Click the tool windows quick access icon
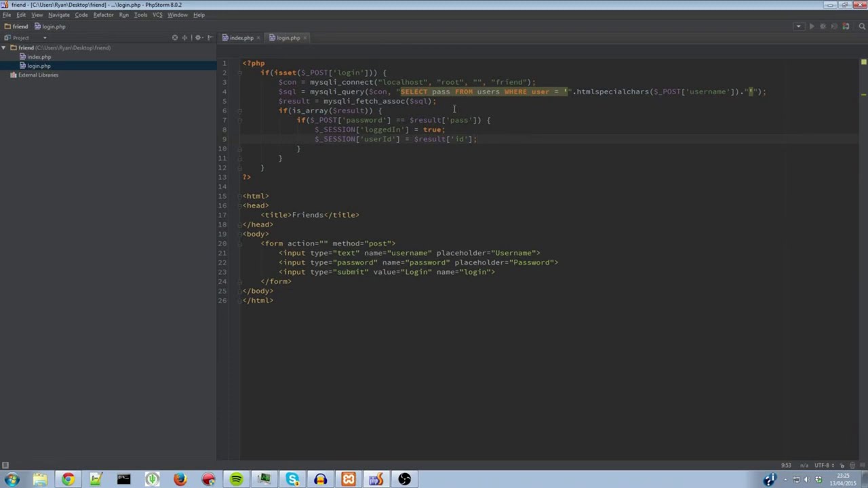Screen dimensions: 868x488 (x=5, y=466)
